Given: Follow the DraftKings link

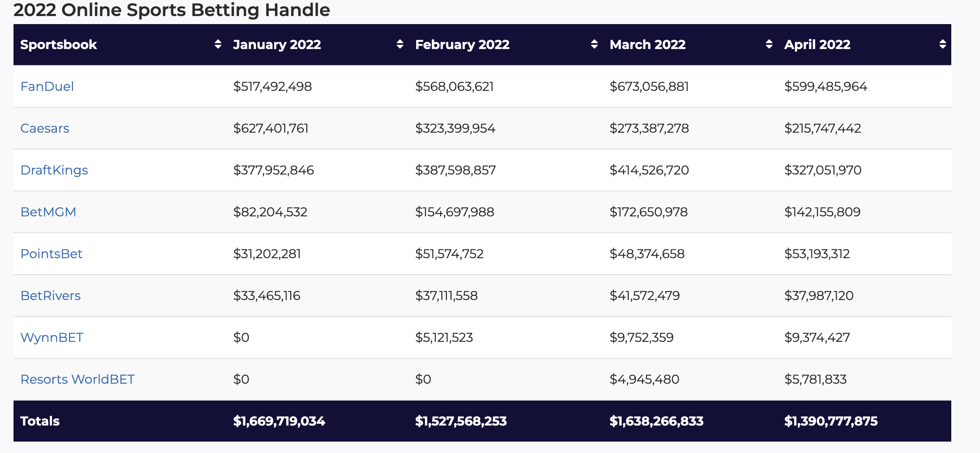Looking at the screenshot, I should point(54,170).
